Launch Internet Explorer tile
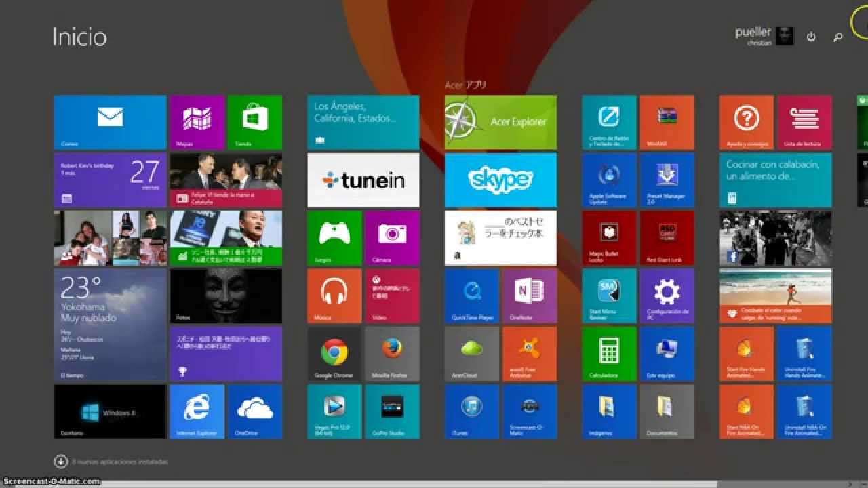 coord(197,411)
